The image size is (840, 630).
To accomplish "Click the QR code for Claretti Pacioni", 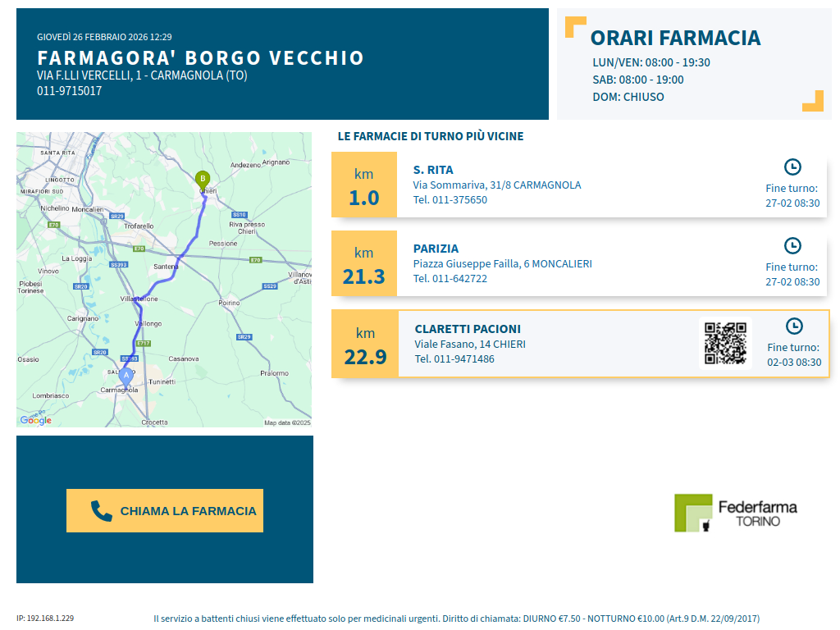I will [725, 343].
